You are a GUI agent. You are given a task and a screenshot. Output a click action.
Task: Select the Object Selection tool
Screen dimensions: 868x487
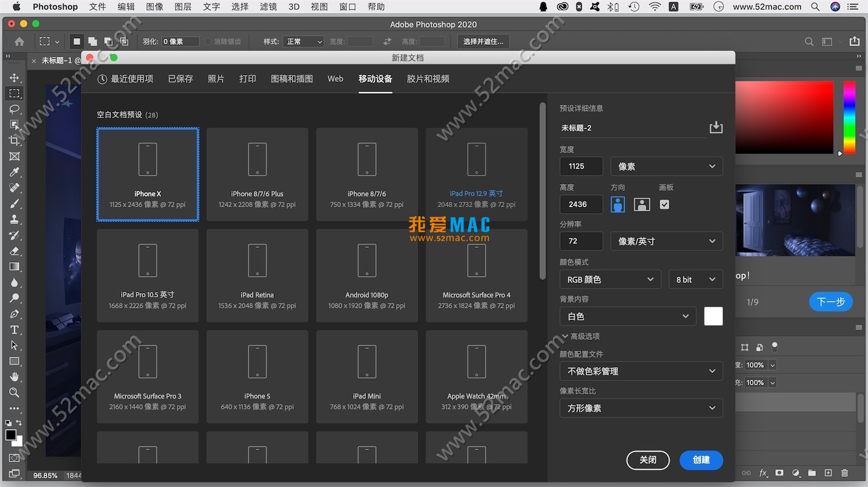tap(15, 125)
